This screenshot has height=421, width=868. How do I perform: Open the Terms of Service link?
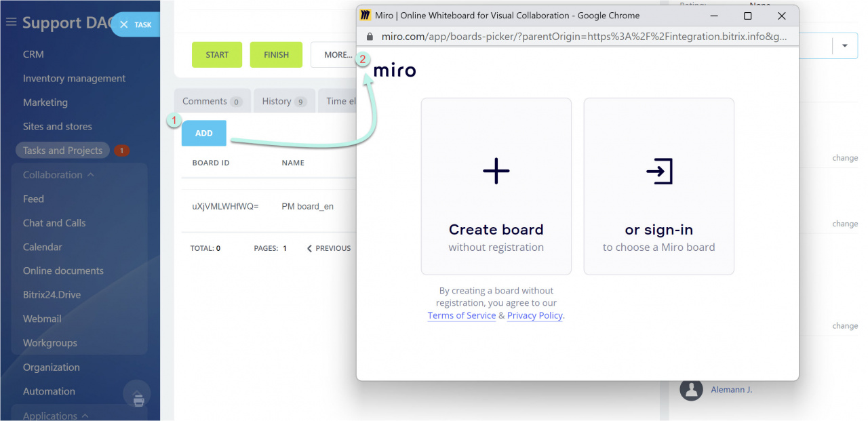462,315
